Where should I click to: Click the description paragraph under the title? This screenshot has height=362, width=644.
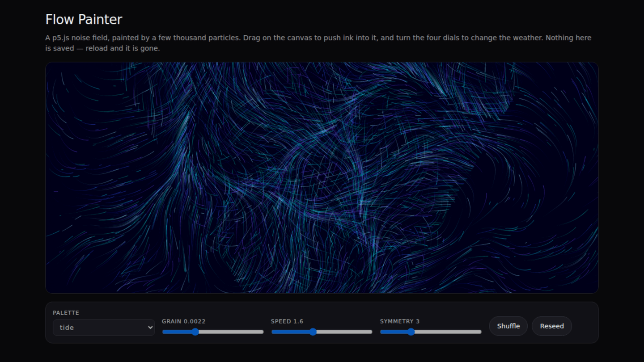(x=318, y=43)
